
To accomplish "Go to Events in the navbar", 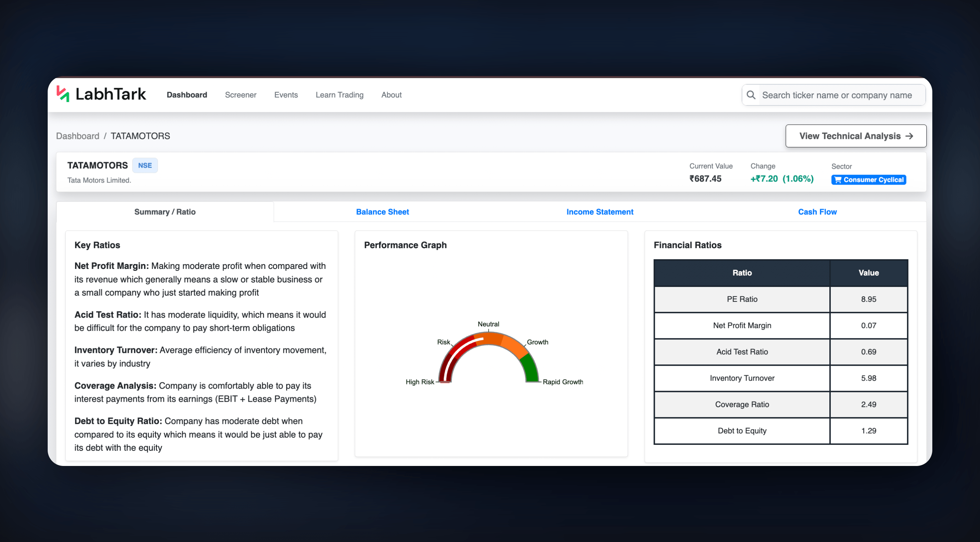I will point(286,95).
